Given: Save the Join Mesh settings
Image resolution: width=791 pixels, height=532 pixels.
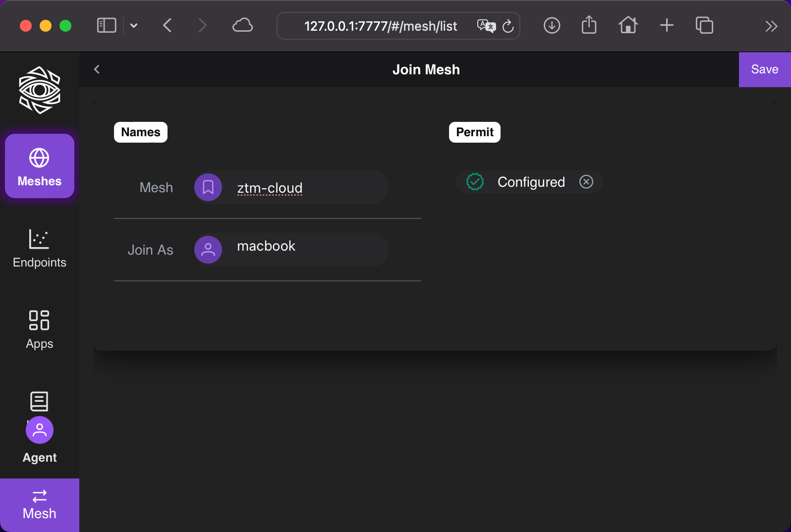Looking at the screenshot, I should [x=764, y=69].
